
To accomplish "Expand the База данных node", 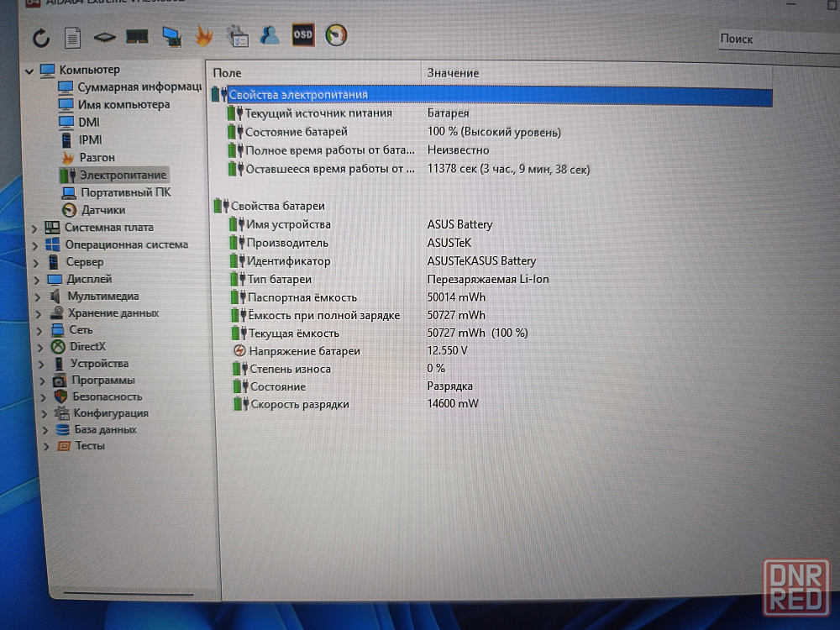I will [46, 430].
